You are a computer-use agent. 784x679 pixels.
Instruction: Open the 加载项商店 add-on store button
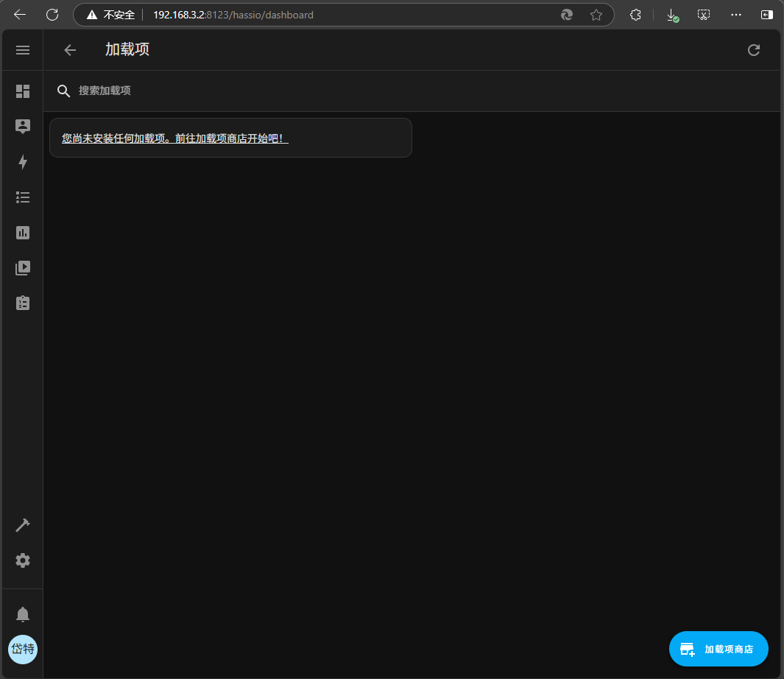tap(718, 649)
